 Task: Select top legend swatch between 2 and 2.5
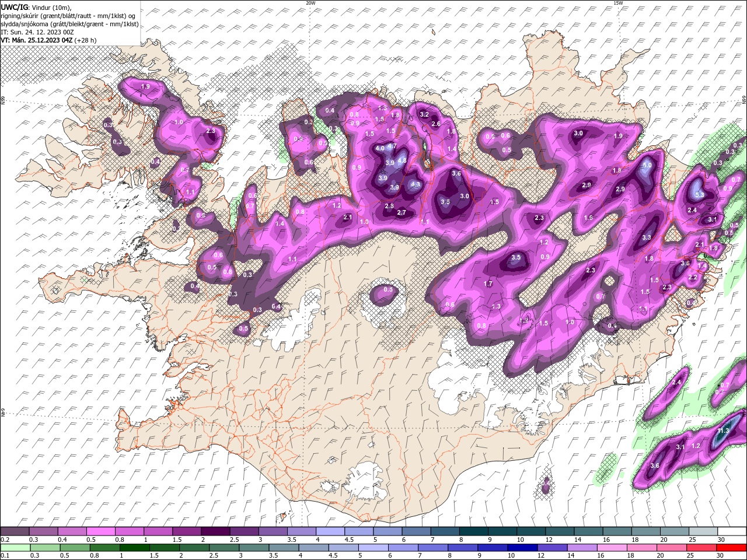215,531
